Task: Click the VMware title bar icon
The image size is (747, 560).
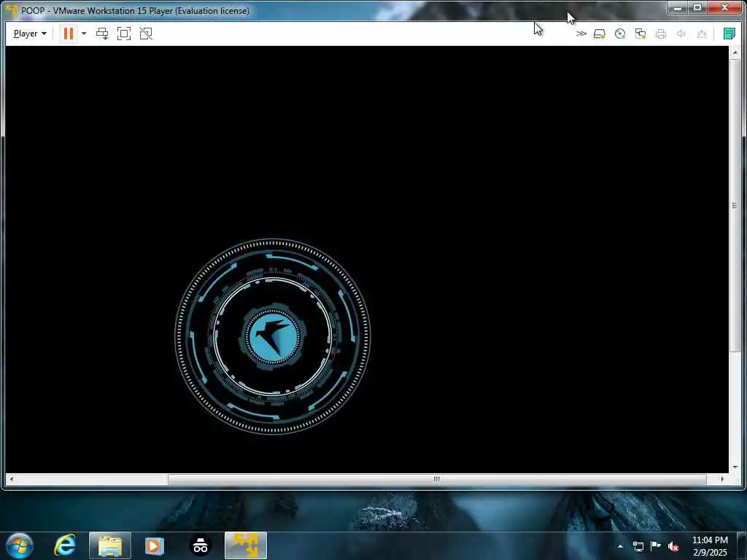Action: click(12, 10)
